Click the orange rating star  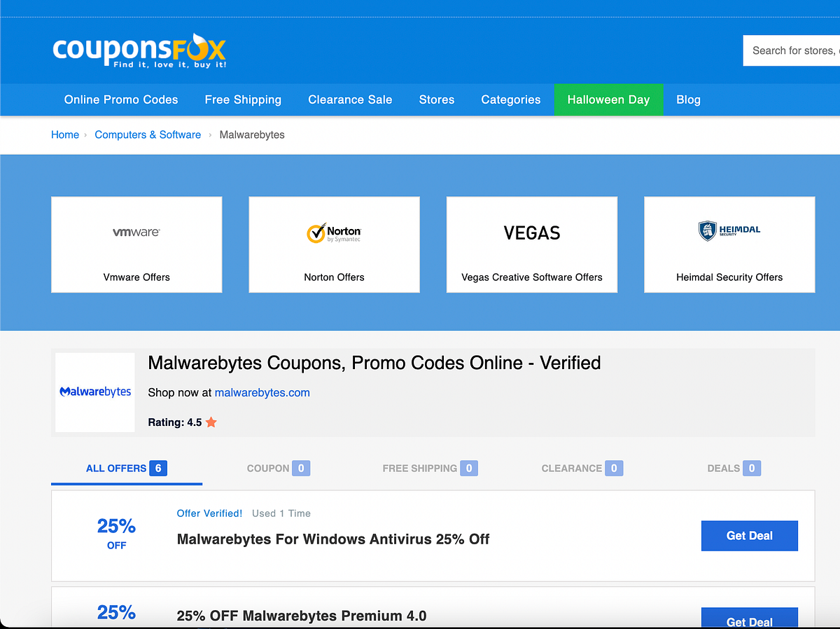(209, 421)
